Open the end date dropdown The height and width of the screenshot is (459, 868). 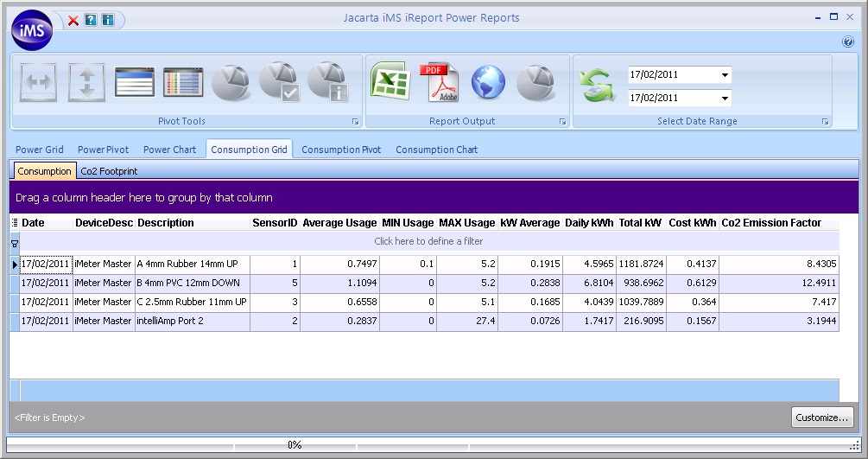pos(725,99)
